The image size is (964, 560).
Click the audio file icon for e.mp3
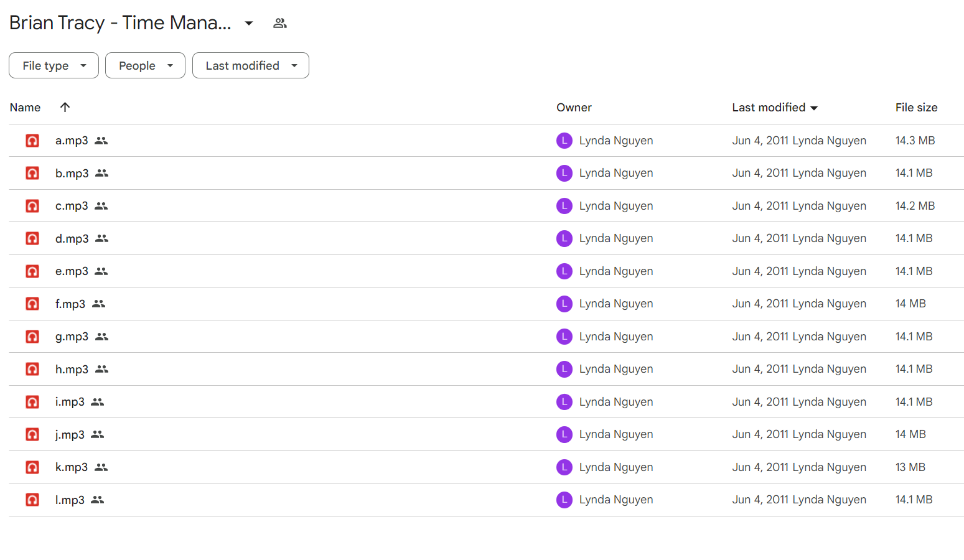tap(32, 271)
